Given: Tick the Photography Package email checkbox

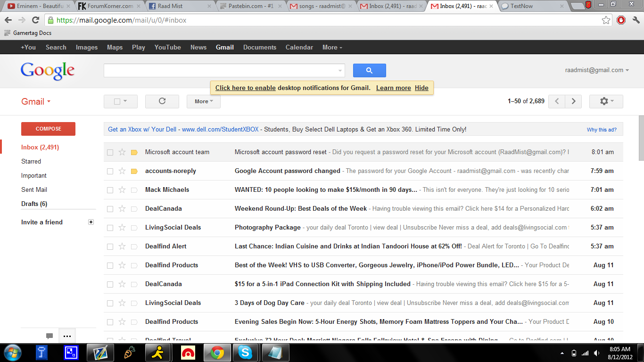Looking at the screenshot, I should click(x=110, y=228).
